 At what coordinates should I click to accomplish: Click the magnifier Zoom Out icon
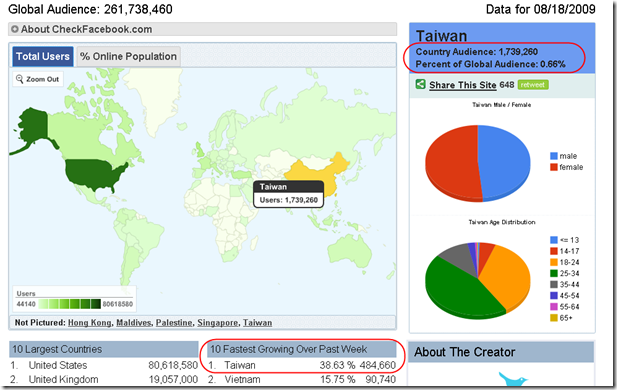click(x=19, y=79)
